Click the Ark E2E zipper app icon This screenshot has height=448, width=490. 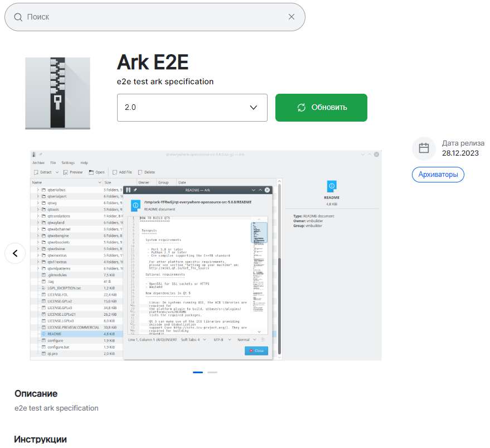point(57,93)
